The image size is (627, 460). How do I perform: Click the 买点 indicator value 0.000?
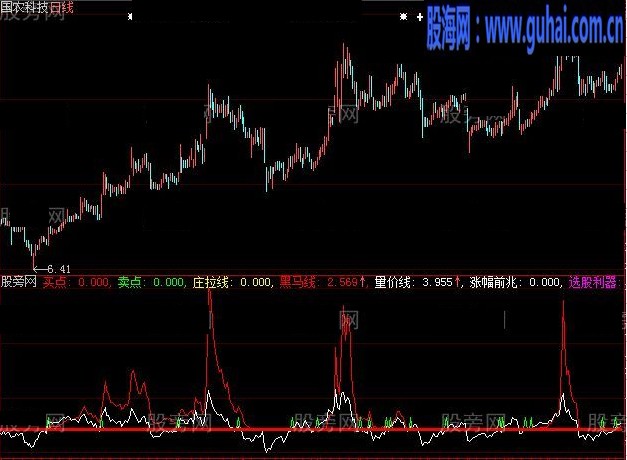[93, 282]
